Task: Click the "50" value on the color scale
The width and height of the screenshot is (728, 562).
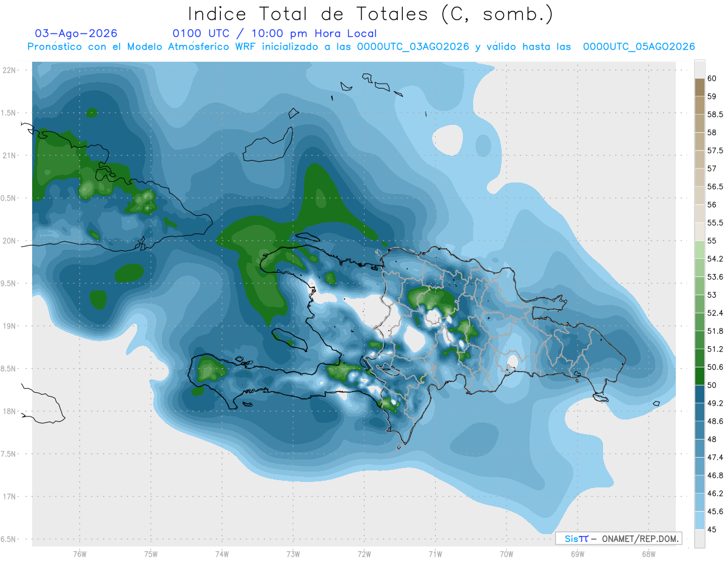Action: coord(712,386)
